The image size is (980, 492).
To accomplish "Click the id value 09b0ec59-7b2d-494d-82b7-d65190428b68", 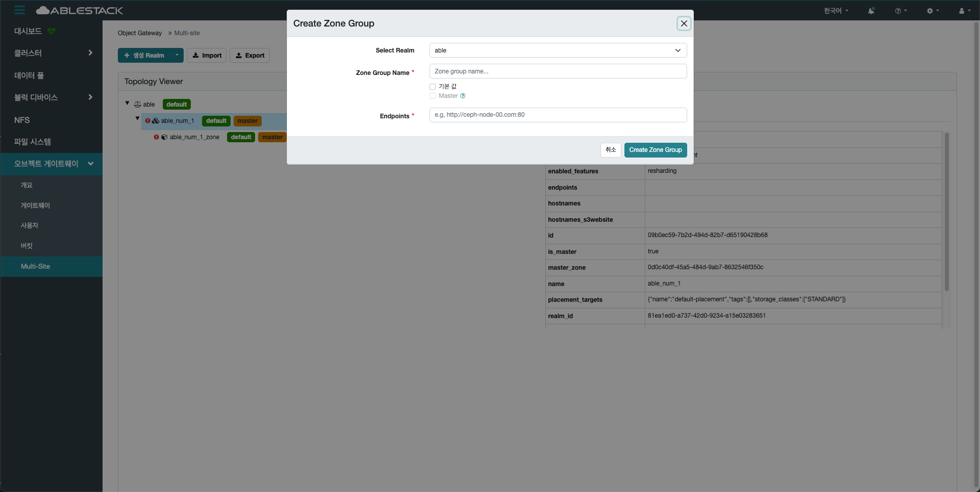I will (708, 235).
